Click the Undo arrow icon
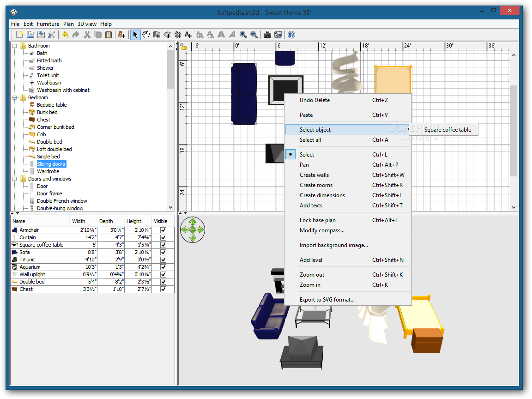This screenshot has width=532, height=399. (x=65, y=35)
